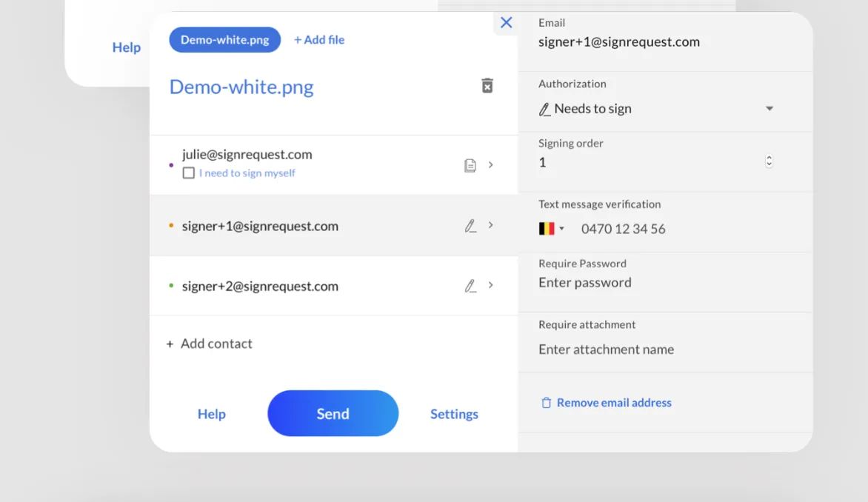This screenshot has width=868, height=502.
Task: Expand details for julie@signrequest.com using the chevron
Action: [x=490, y=165]
